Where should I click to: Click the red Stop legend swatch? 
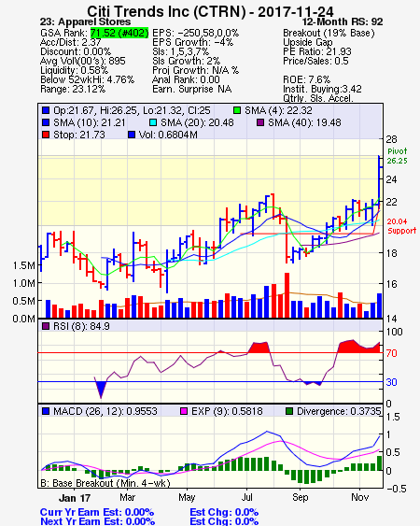46,135
